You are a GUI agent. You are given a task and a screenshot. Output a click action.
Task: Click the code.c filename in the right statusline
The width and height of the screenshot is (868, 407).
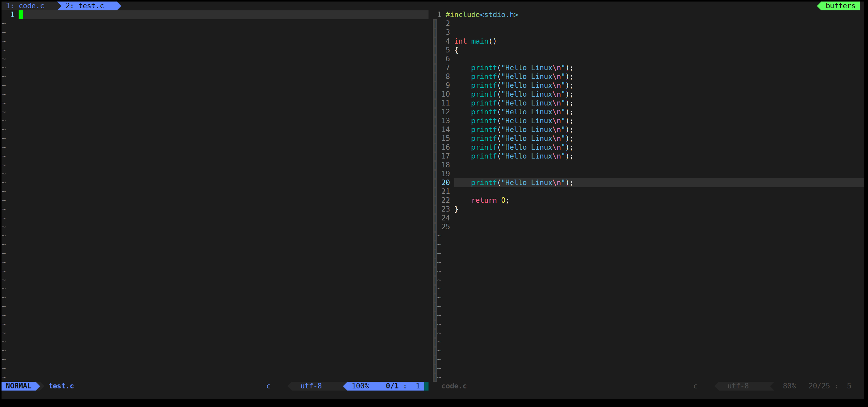click(454, 386)
